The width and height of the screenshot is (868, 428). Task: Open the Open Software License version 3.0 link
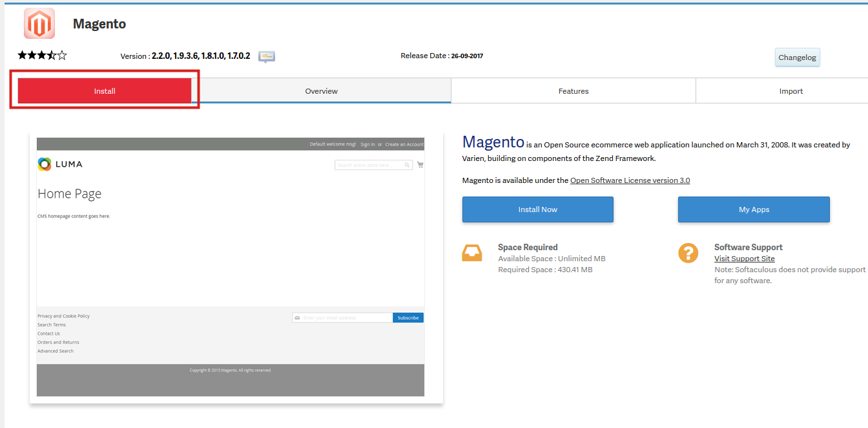[x=630, y=180]
